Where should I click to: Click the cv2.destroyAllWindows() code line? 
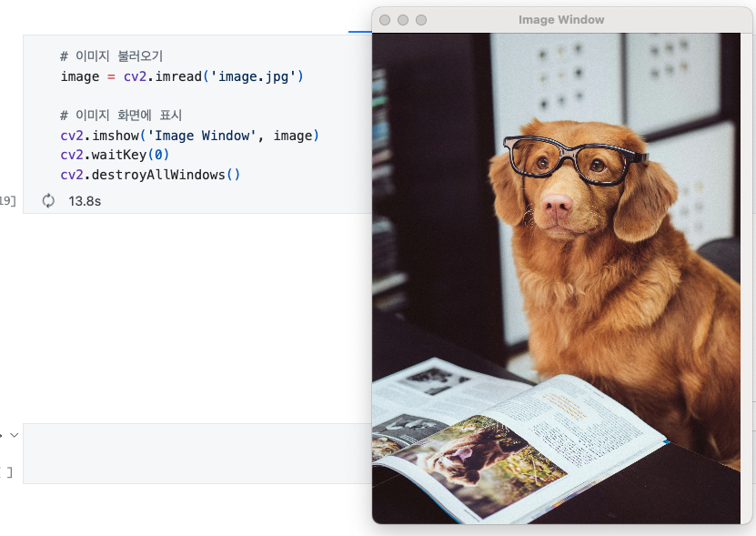tap(150, 175)
